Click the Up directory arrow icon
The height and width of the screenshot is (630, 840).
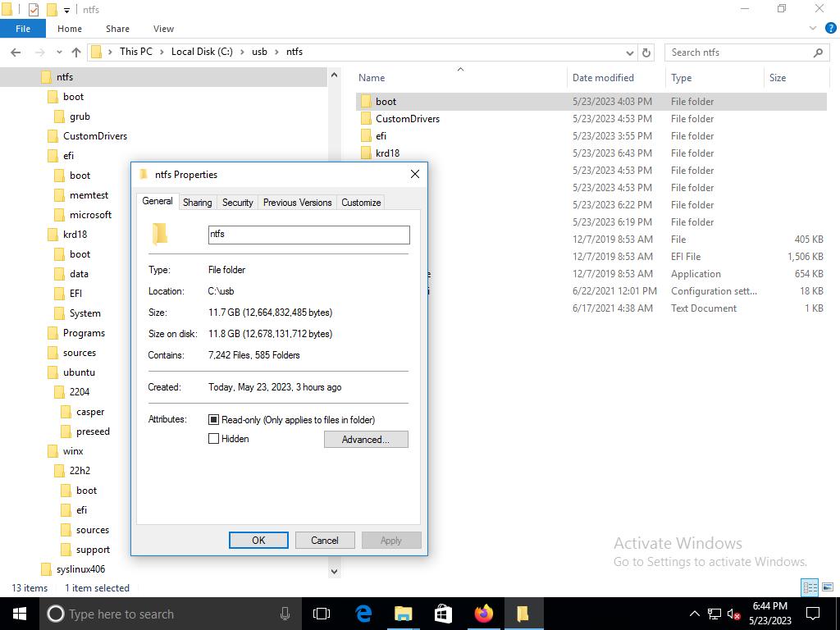click(x=75, y=52)
